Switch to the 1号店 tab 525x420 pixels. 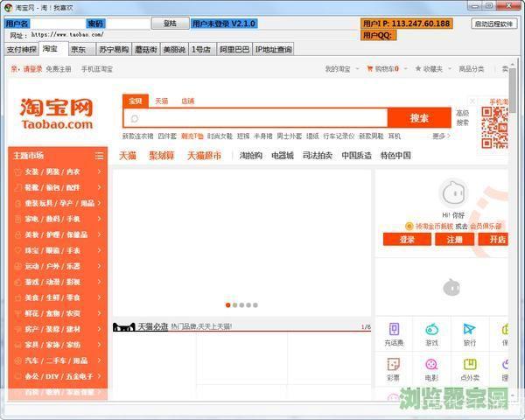point(201,49)
